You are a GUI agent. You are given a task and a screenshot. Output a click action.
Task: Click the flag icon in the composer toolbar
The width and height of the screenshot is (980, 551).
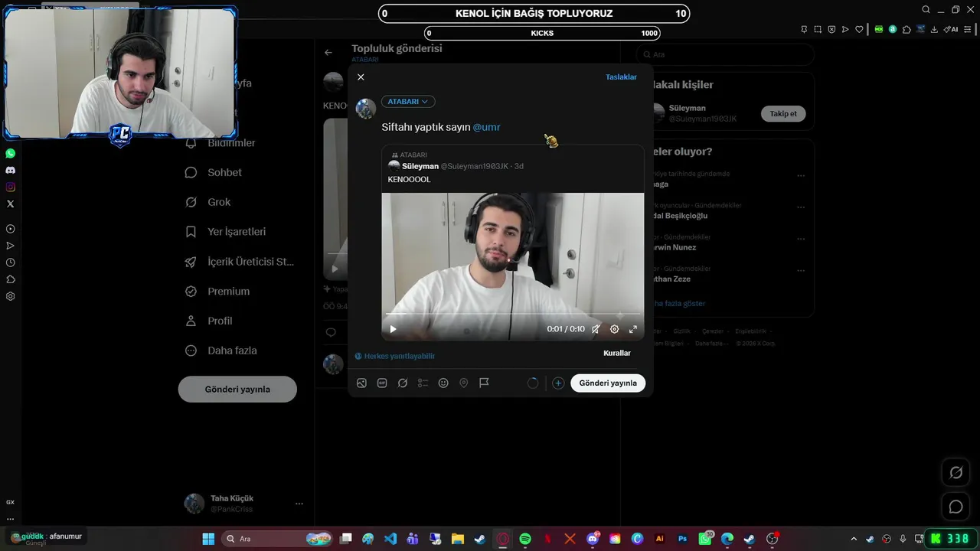pos(484,383)
